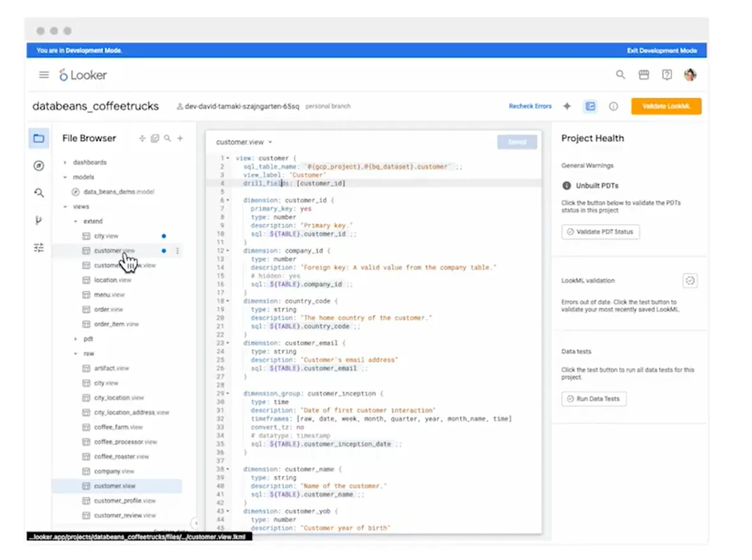Open the three-dot menu for customer.view in extend
This screenshot has height=560, width=752.
coord(178,251)
